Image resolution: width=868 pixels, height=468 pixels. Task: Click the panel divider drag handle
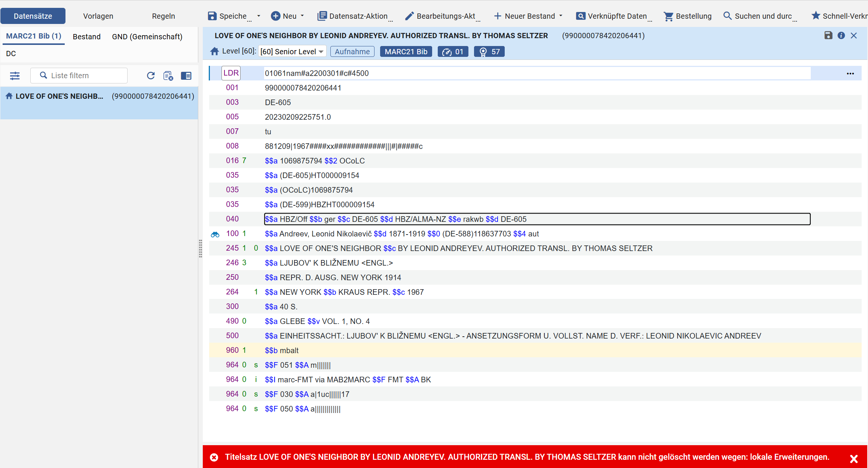201,249
